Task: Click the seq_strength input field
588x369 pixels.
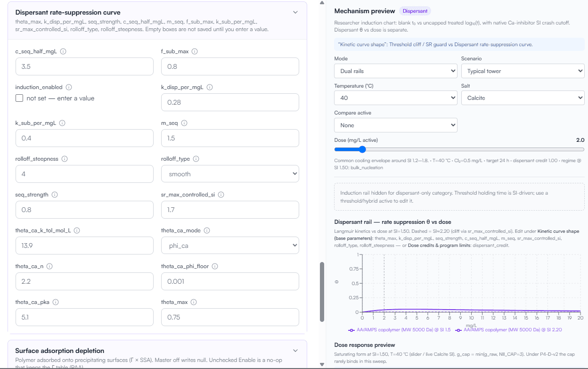Action: coord(84,210)
